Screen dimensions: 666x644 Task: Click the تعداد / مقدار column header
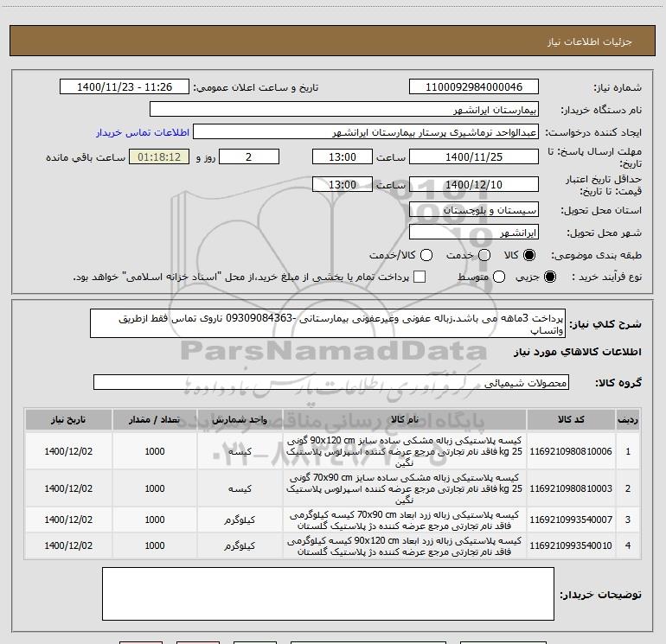(x=155, y=420)
